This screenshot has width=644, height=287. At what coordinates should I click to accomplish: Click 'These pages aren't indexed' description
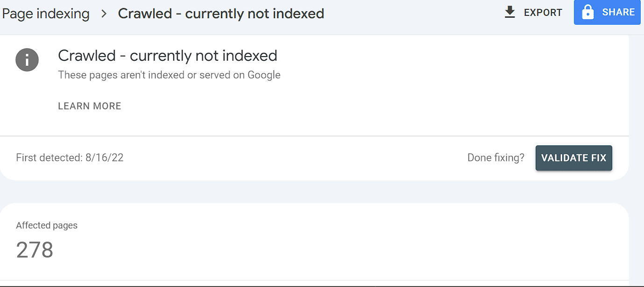click(169, 75)
